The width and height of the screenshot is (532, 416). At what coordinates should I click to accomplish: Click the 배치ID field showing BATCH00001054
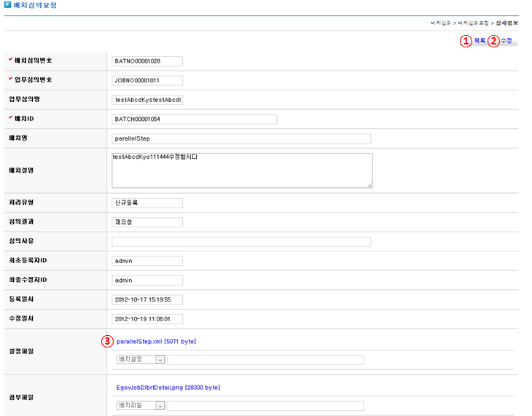(x=194, y=119)
